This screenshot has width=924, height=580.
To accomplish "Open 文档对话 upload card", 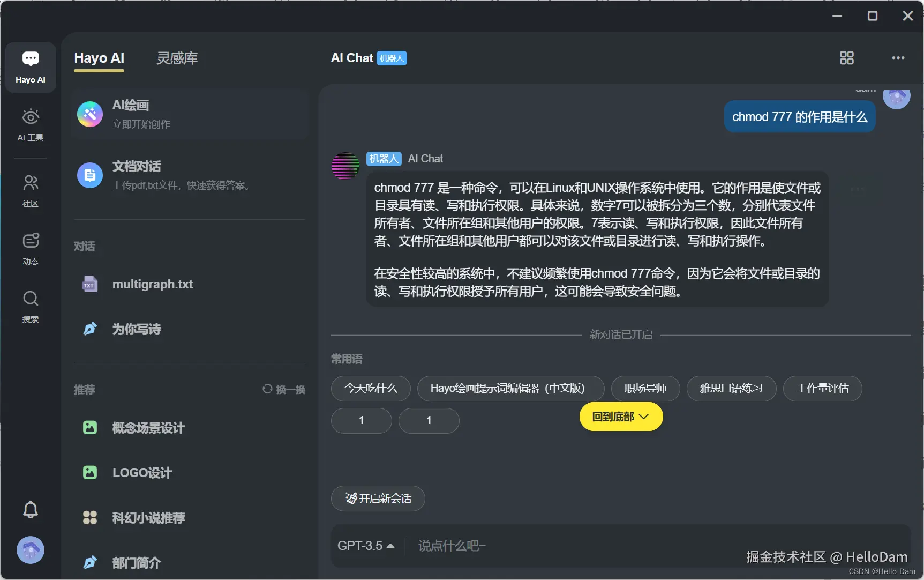I will (x=190, y=175).
